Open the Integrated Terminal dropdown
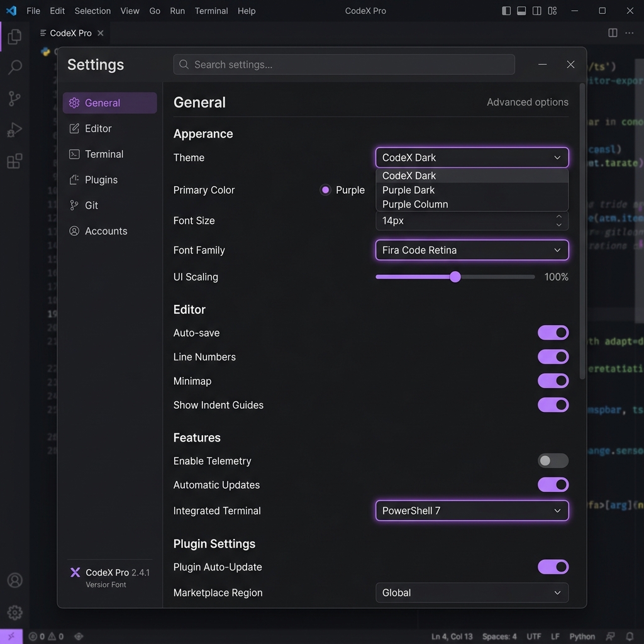 click(x=472, y=511)
